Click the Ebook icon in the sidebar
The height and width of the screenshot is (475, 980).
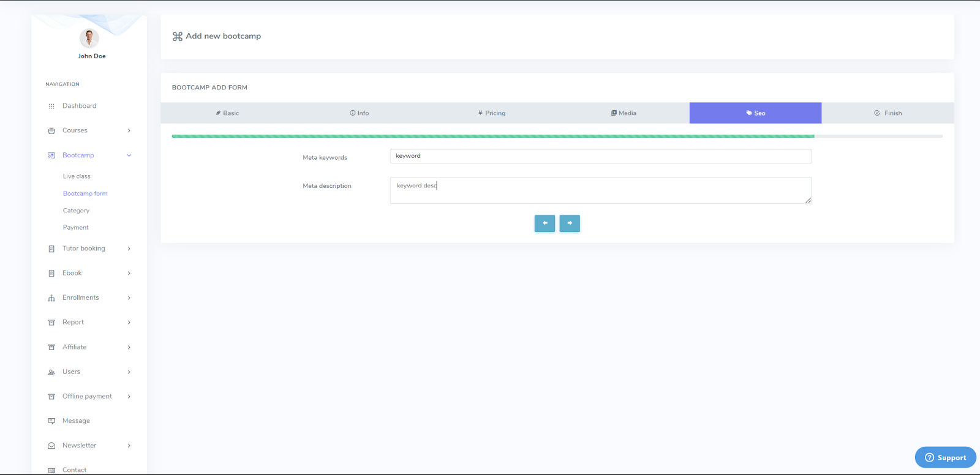pyautogui.click(x=51, y=274)
